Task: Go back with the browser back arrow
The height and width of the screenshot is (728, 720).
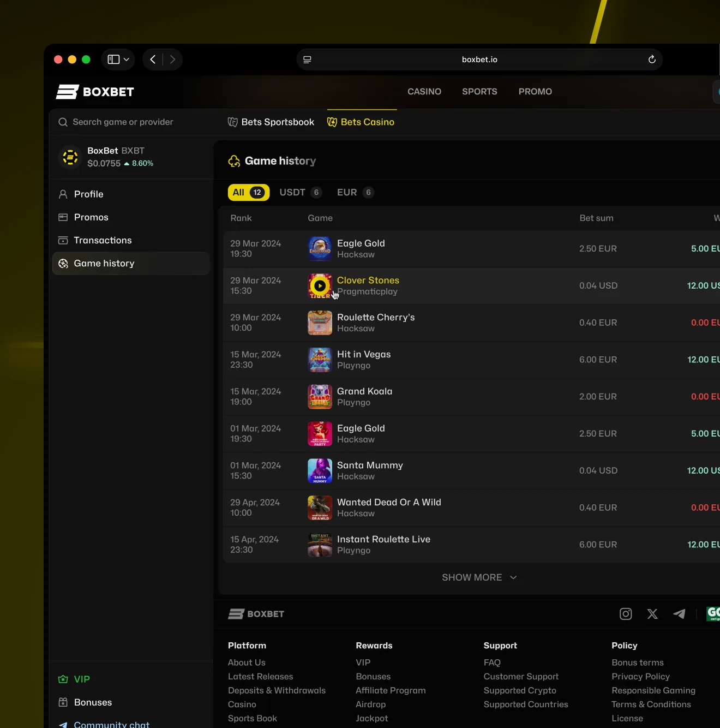Action: (x=153, y=59)
